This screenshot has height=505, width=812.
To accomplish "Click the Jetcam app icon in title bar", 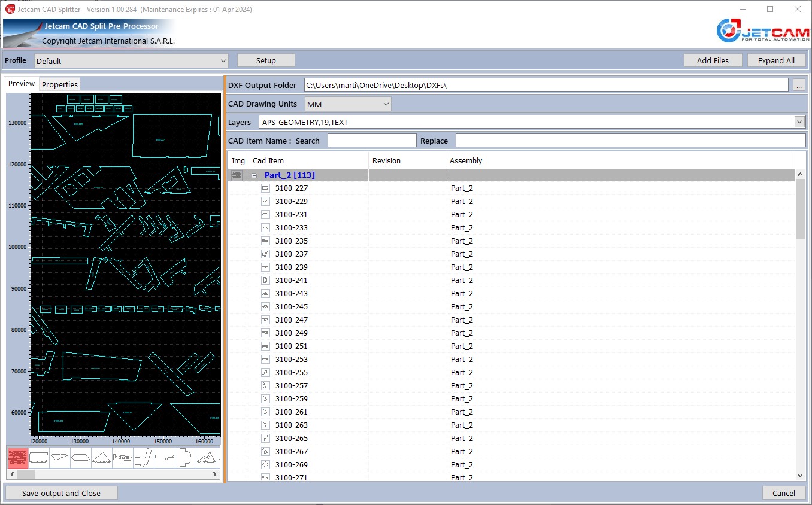I will click(10, 9).
